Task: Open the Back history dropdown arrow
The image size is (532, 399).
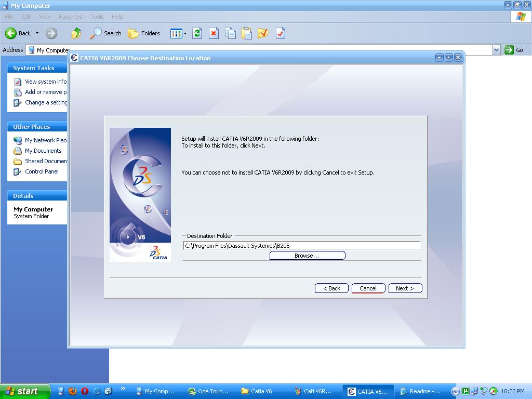Action: tap(37, 33)
